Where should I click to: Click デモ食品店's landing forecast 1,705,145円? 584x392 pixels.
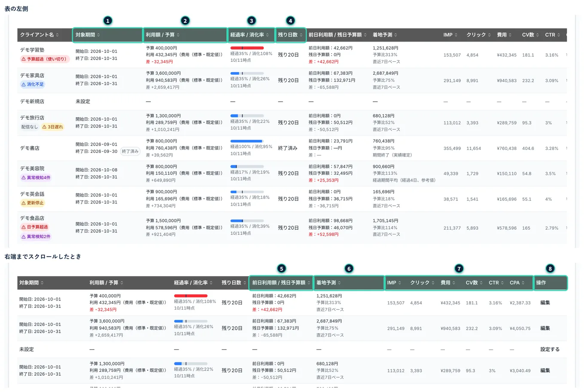[385, 221]
